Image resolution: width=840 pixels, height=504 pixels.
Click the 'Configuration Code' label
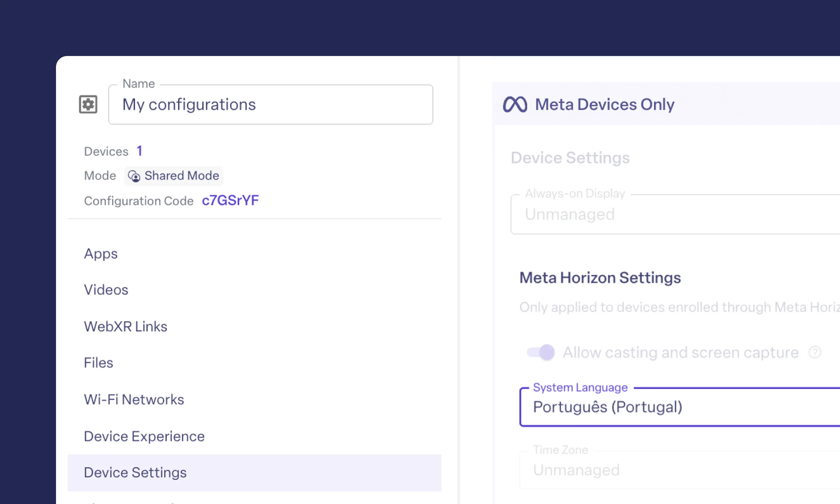pos(139,201)
